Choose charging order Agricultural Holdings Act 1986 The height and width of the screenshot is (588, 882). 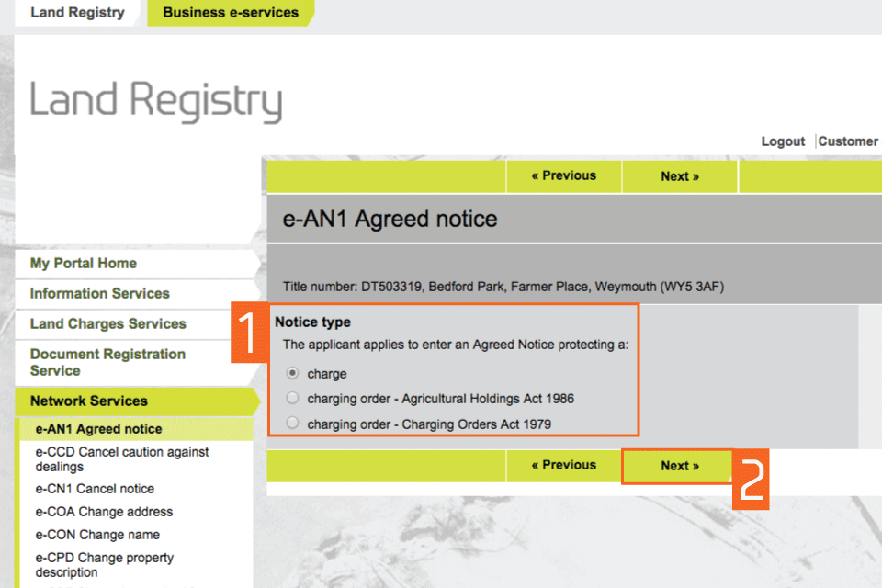tap(293, 399)
